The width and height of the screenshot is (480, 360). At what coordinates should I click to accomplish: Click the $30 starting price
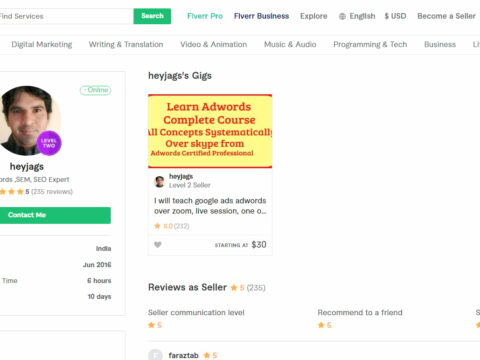tap(259, 245)
